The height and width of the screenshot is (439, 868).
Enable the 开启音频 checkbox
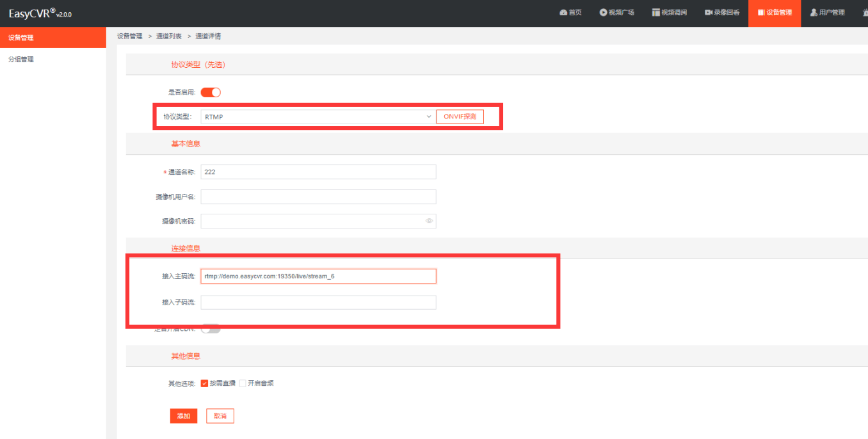tap(243, 383)
